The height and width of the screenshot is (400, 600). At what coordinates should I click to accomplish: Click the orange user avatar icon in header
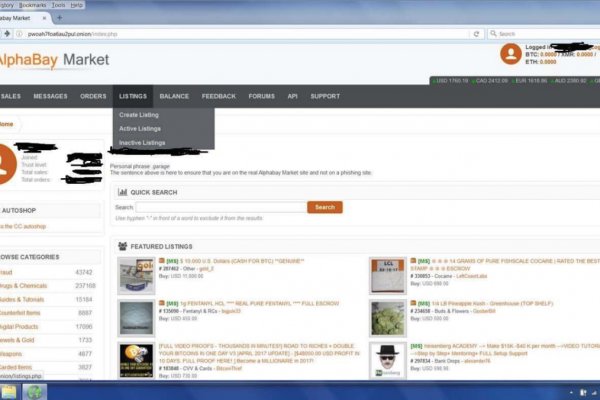[x=510, y=54]
